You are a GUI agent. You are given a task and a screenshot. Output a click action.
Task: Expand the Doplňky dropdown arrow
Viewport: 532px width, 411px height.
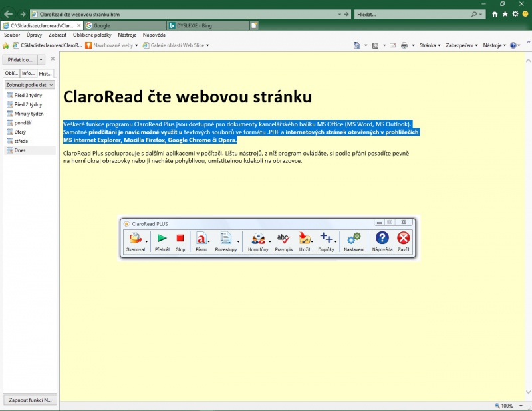(x=336, y=241)
